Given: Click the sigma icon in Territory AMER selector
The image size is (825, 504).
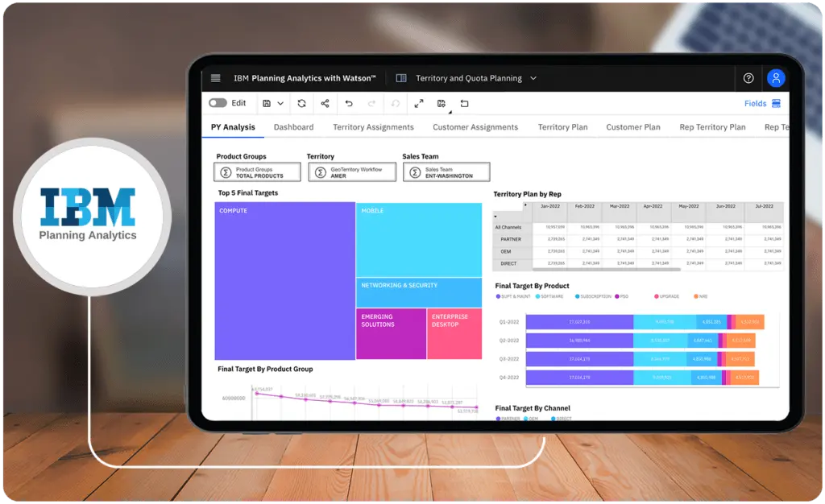Looking at the screenshot, I should coord(320,172).
